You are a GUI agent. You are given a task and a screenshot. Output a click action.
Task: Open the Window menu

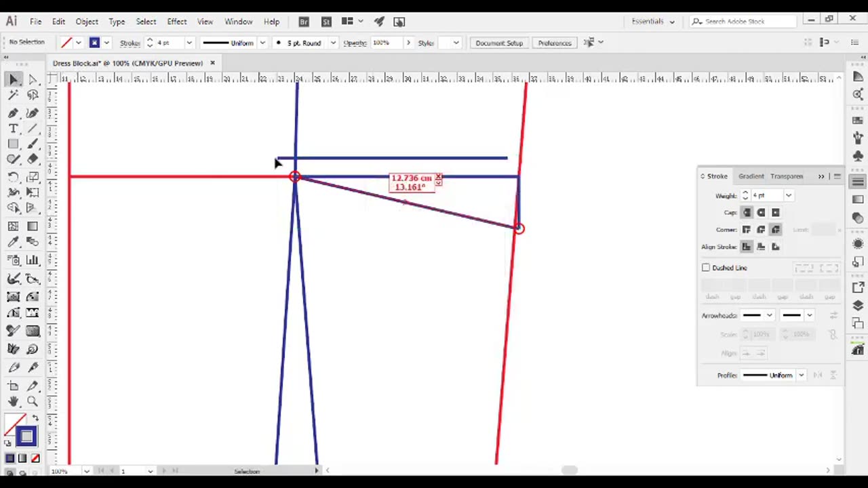pyautogui.click(x=238, y=22)
